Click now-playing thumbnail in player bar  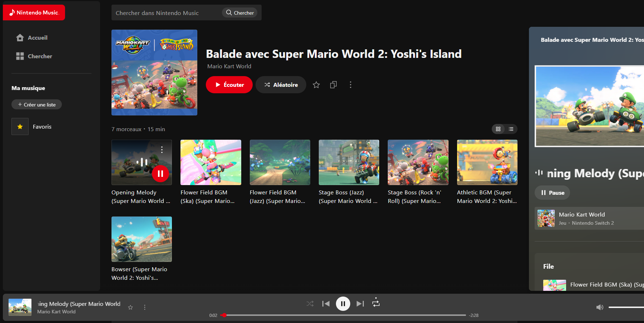(20, 307)
